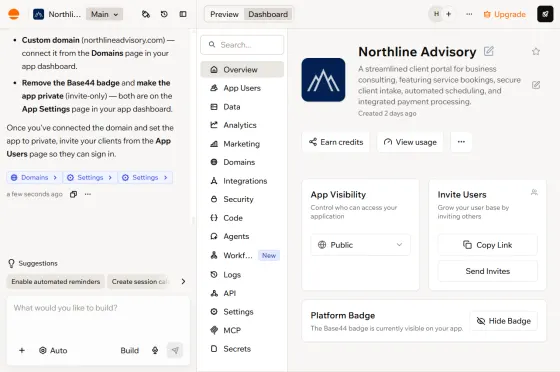
Task: Click the plus attach icon in composer
Action: point(22,351)
